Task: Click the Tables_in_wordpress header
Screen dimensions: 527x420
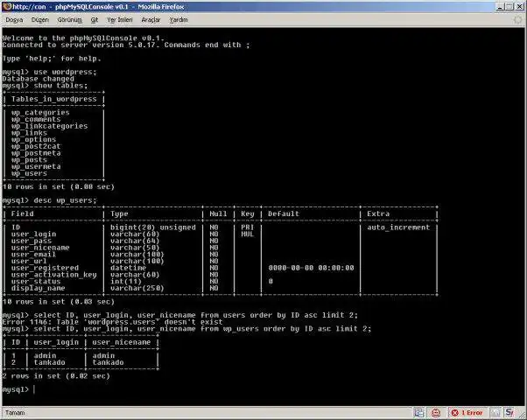Action: [x=53, y=99]
